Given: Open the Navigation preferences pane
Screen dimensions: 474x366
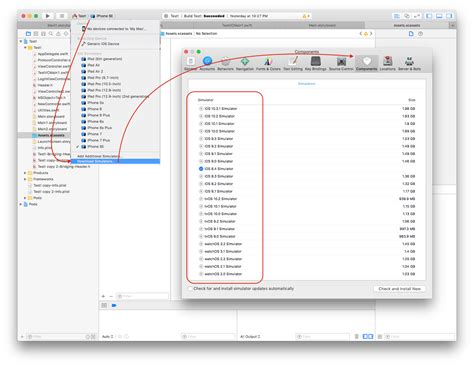Looking at the screenshot, I should (245, 63).
